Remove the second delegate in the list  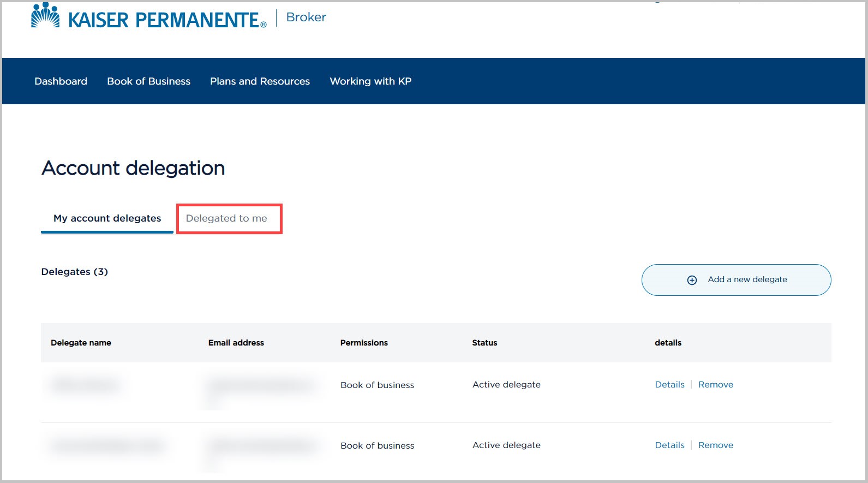click(x=715, y=445)
